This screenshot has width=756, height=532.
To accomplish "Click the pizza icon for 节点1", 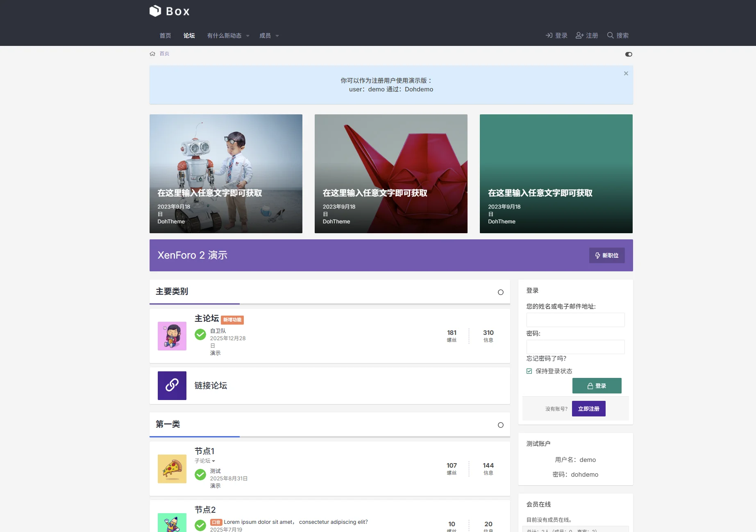I will tap(172, 468).
